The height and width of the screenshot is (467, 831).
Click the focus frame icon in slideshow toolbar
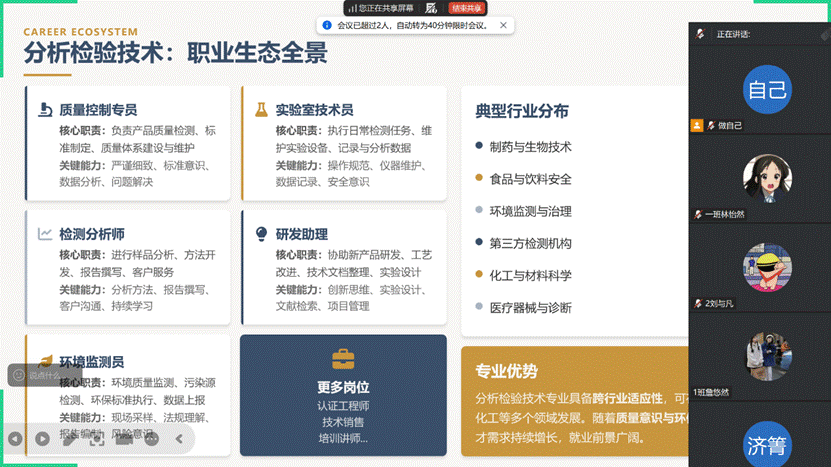pos(97,438)
